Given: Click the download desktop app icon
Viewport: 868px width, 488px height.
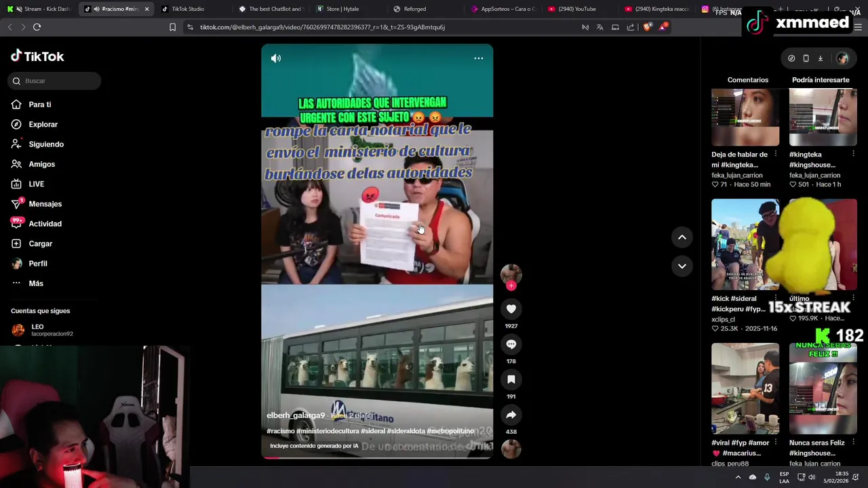Looking at the screenshot, I should point(820,58).
